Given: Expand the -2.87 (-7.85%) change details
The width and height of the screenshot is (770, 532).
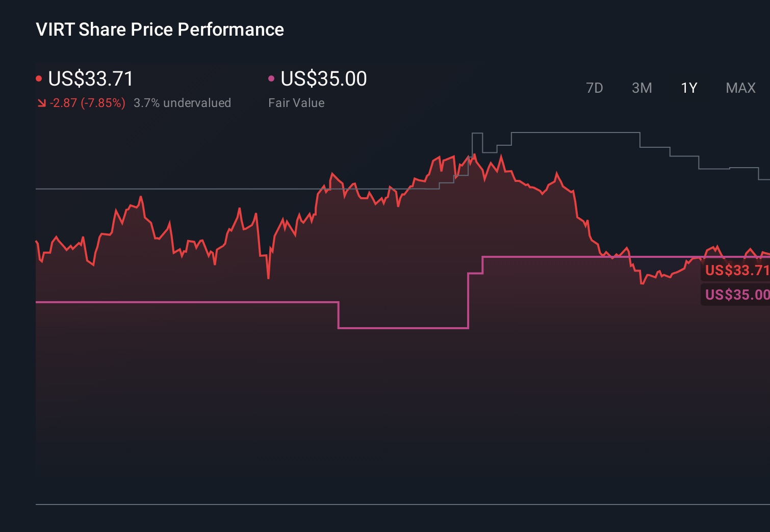Looking at the screenshot, I should coord(87,102).
